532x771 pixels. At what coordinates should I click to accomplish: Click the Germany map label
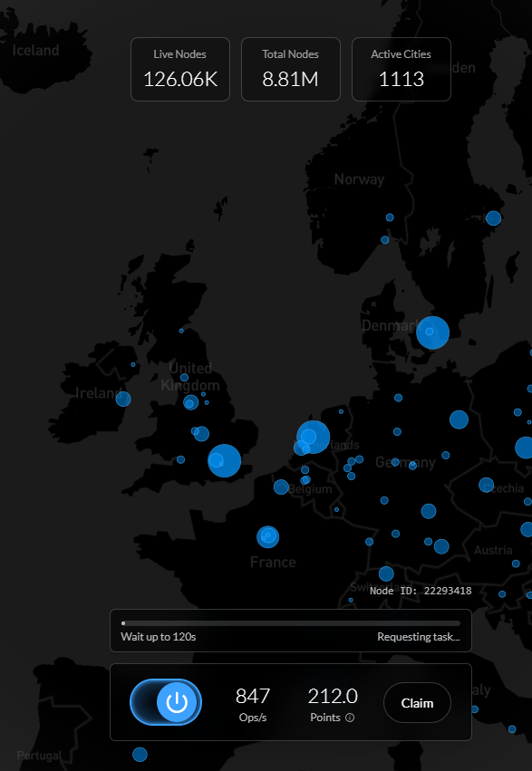pos(405,462)
